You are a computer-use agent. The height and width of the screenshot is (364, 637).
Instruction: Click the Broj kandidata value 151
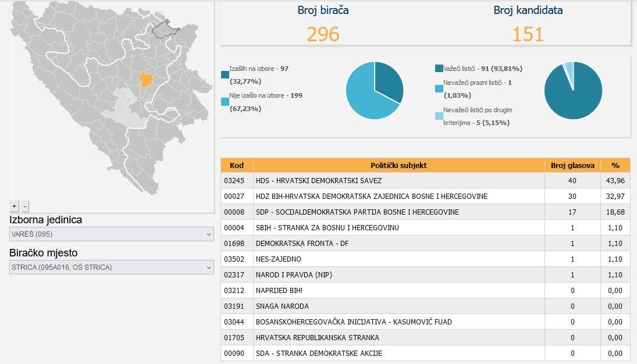point(528,34)
